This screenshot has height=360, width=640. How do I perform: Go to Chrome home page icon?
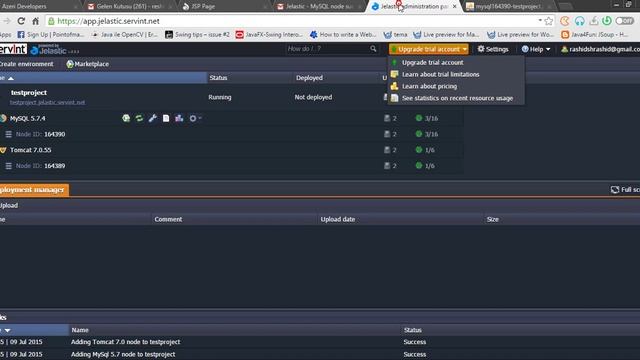click(36, 21)
